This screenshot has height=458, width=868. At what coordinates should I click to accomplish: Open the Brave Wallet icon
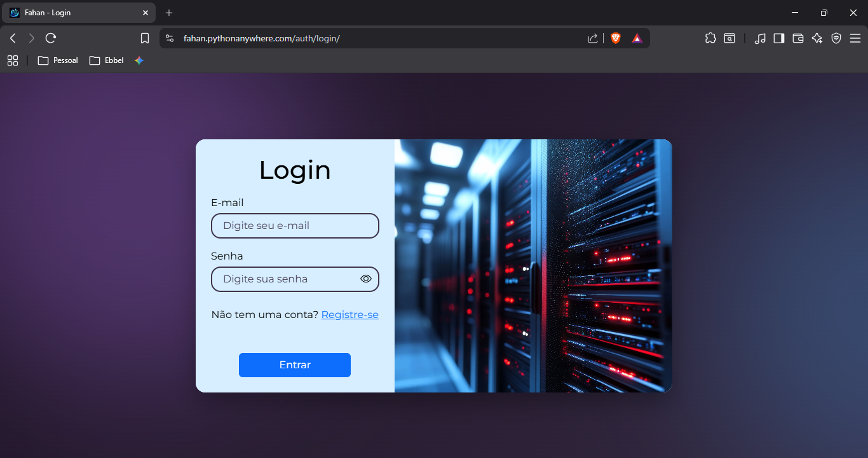click(x=798, y=38)
